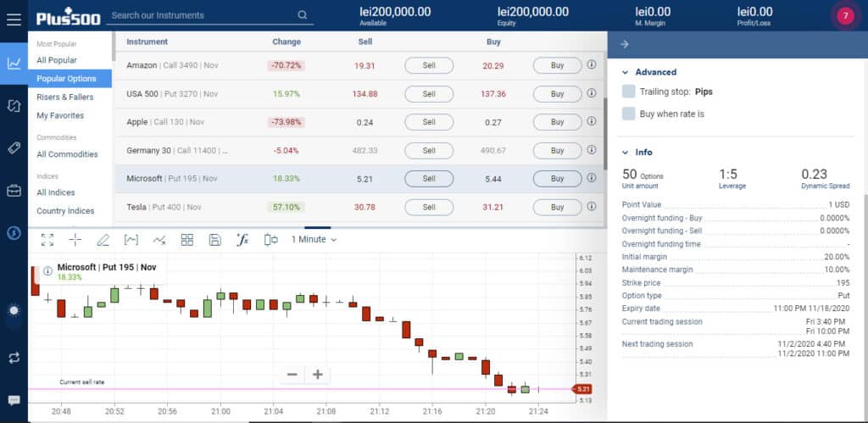Viewport: 868px width, 423px height.
Task: Click the fullscreen chart icon
Action: (47, 240)
